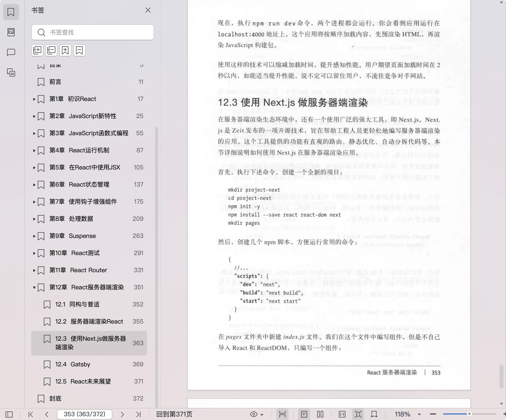Jump to bookmark 封底
This screenshot has height=420, width=506.
pyautogui.click(x=89, y=399)
